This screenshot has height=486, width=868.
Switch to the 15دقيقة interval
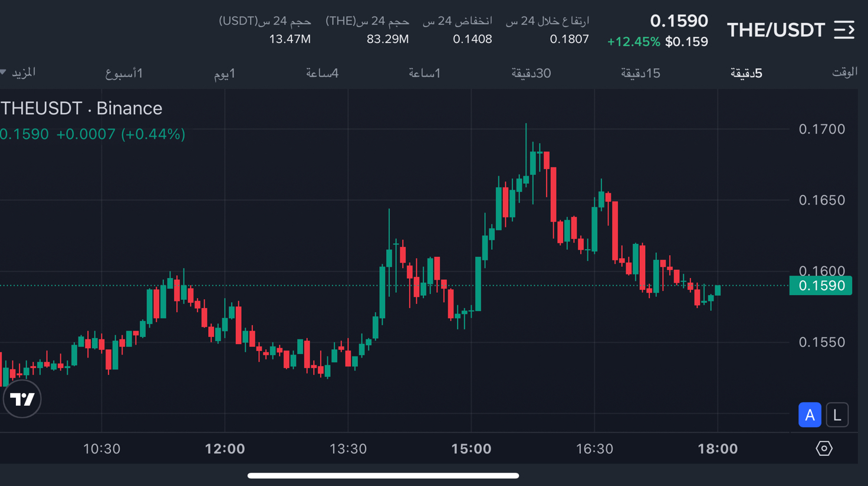640,73
